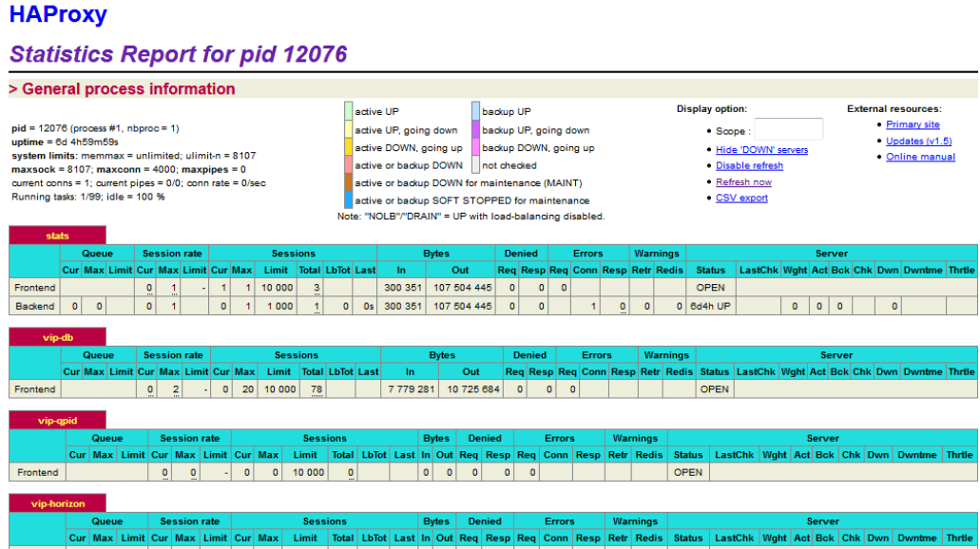Click Warnings header in vip-db table
The height and width of the screenshot is (549, 980).
pos(666,354)
